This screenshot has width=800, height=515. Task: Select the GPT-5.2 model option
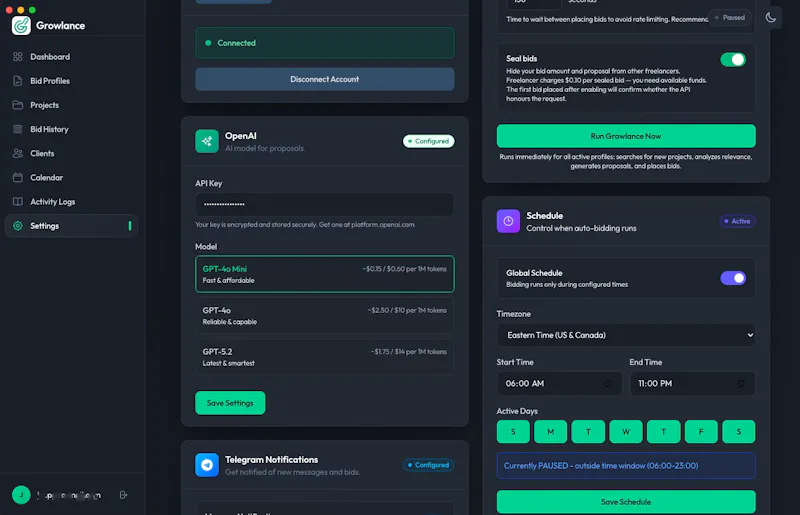tap(324, 357)
